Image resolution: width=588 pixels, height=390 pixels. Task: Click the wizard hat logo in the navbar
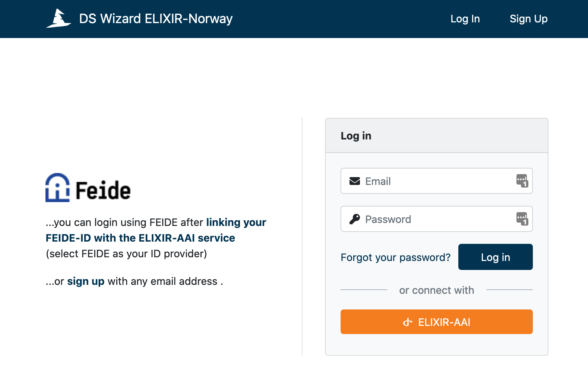coord(59,19)
